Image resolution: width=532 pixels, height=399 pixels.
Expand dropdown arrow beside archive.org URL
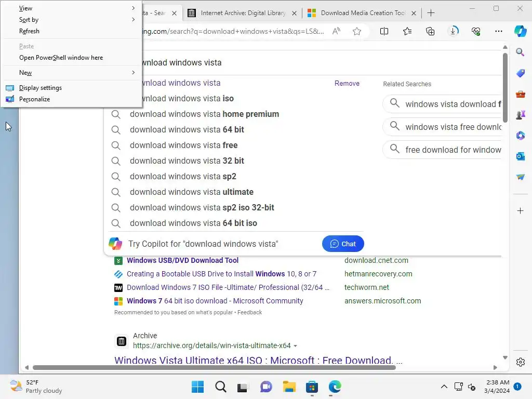[x=295, y=346]
